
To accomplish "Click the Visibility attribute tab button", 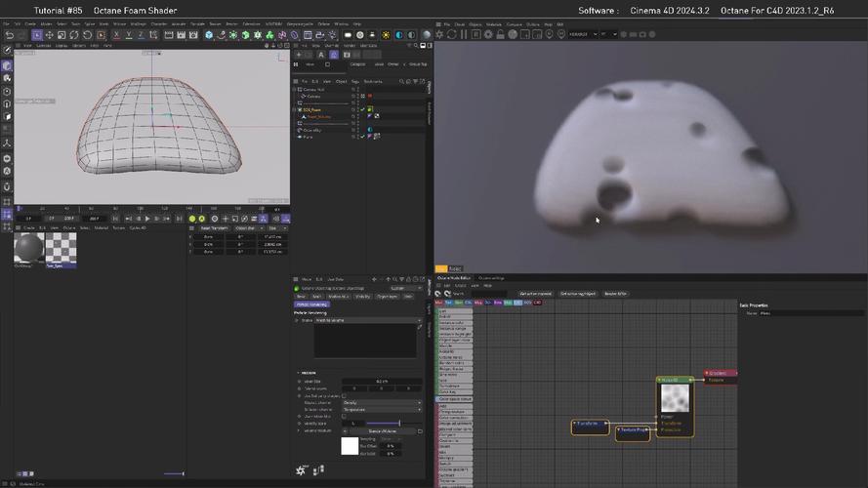I will tap(363, 297).
